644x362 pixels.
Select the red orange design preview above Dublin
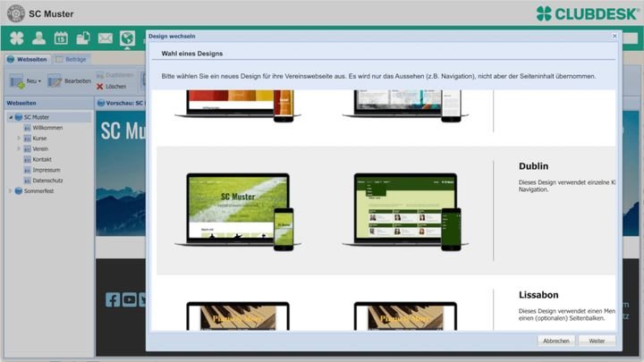coord(238,105)
